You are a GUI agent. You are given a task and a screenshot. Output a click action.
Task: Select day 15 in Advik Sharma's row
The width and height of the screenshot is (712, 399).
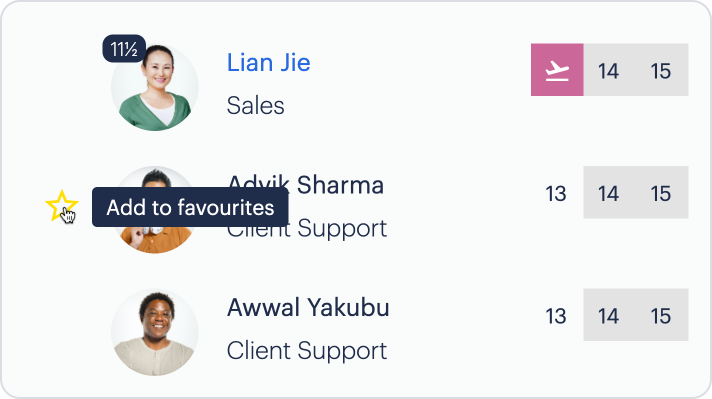(662, 192)
